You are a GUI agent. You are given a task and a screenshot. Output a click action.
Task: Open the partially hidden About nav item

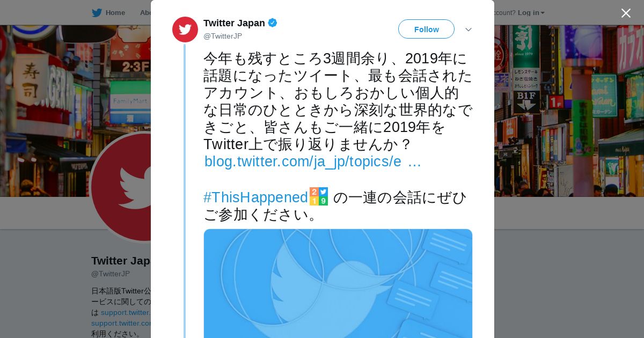(145, 13)
